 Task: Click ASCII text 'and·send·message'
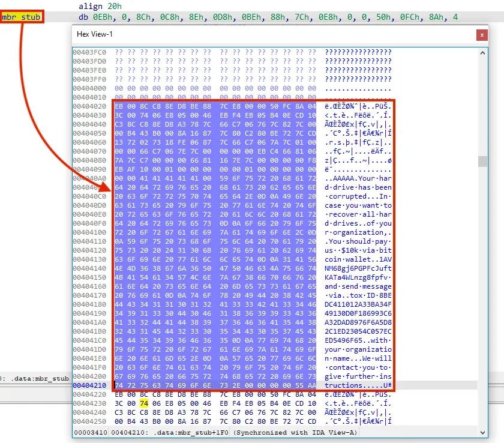point(358,286)
